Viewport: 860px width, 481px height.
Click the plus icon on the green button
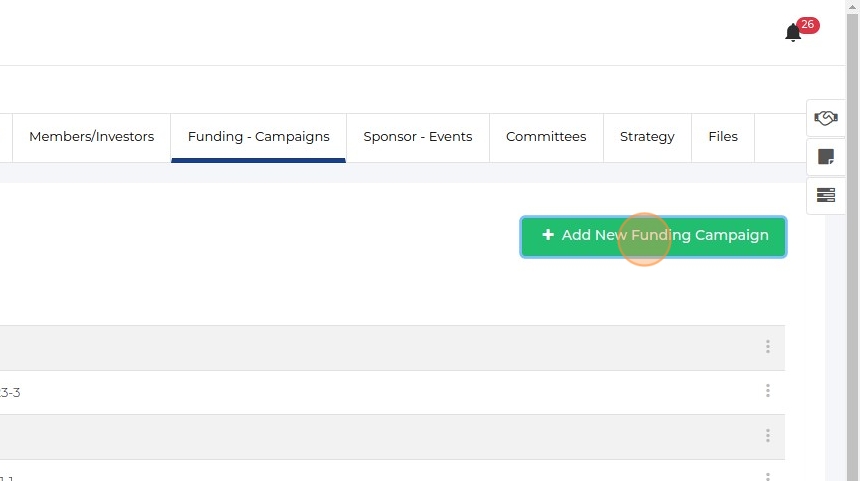pos(548,235)
